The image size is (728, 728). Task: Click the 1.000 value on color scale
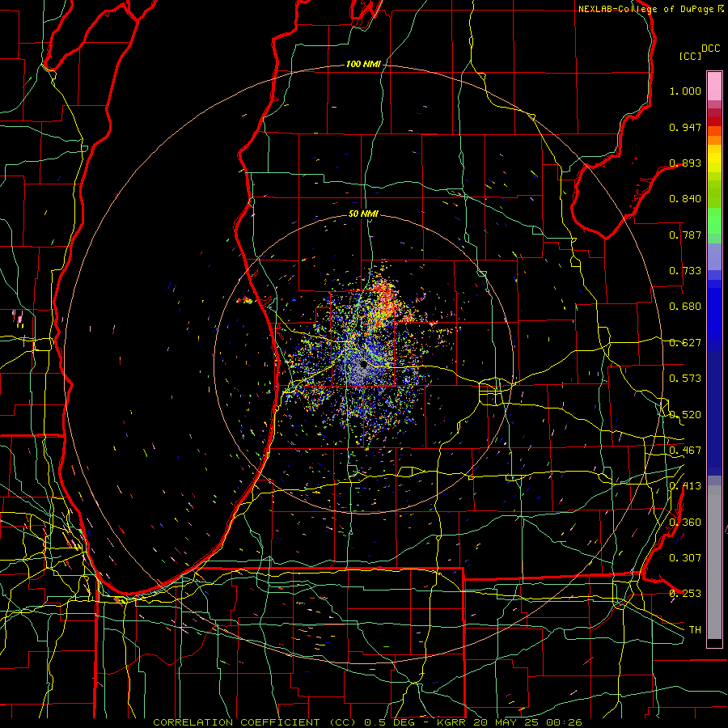685,91
